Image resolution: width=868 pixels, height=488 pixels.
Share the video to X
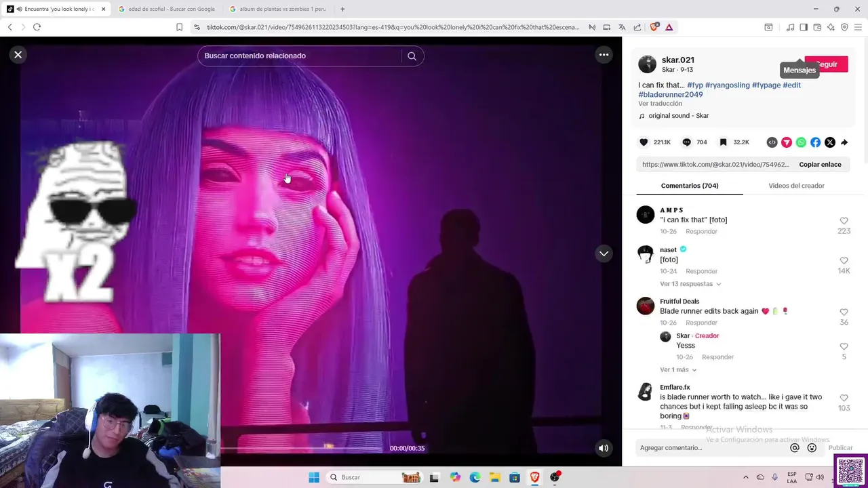tap(830, 142)
